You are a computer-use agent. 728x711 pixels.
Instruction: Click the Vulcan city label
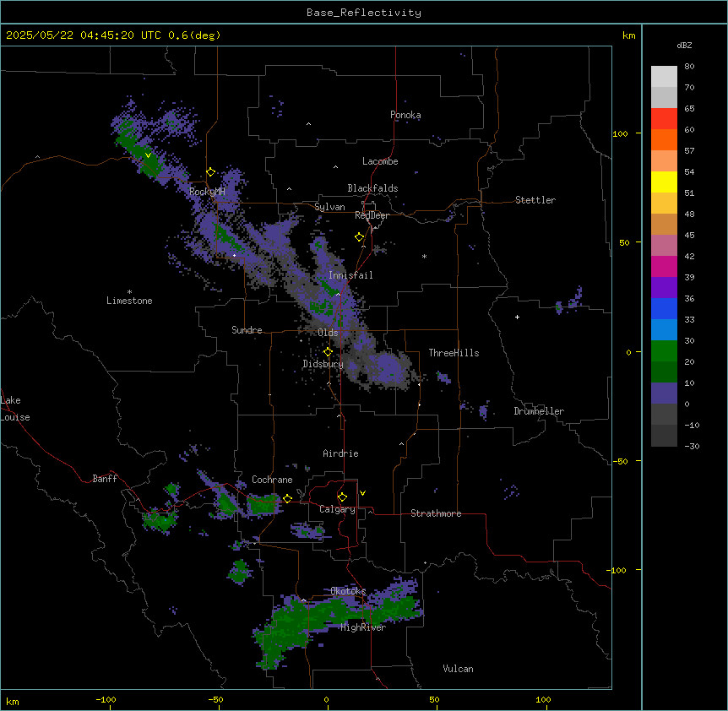[x=458, y=669]
